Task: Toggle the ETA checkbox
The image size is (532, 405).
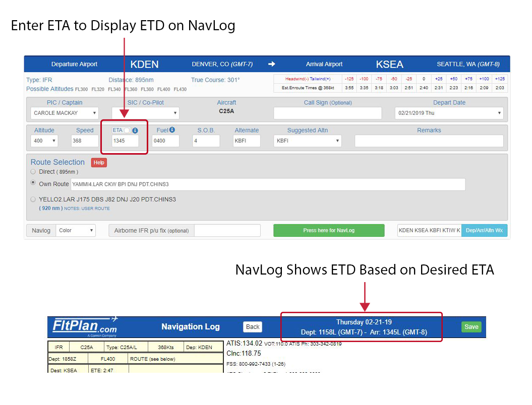Action: click(127, 130)
